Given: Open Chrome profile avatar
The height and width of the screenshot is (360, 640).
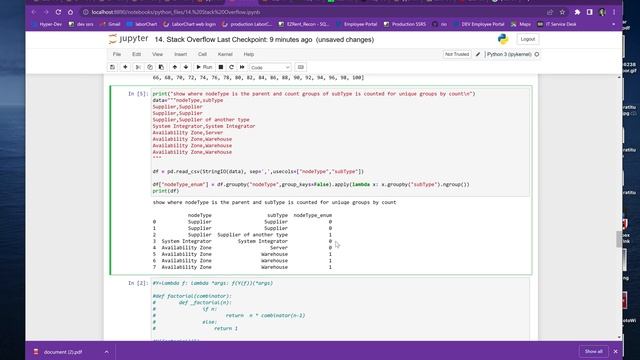Looking at the screenshot, I should 602,12.
